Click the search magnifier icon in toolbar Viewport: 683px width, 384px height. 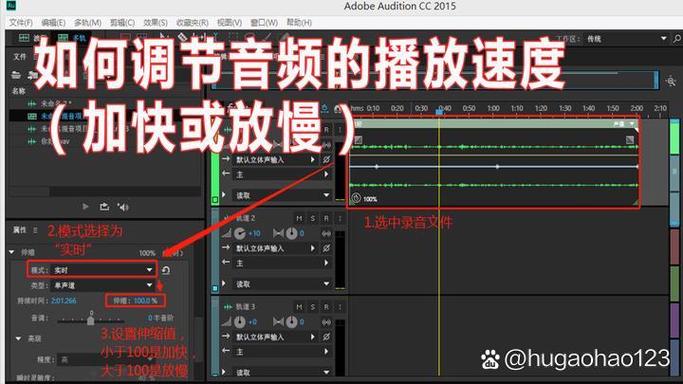click(677, 39)
